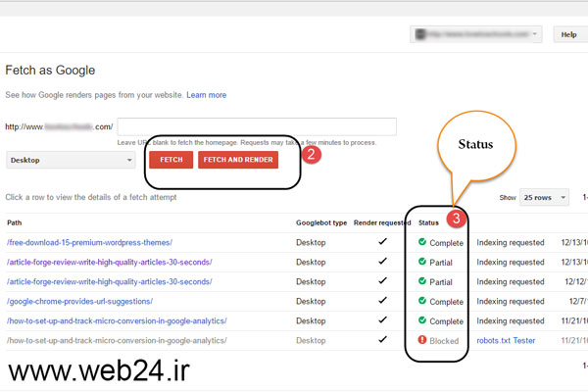Click render checkmark in the google-chrome row
This screenshot has height=392, width=588.
pyautogui.click(x=382, y=300)
